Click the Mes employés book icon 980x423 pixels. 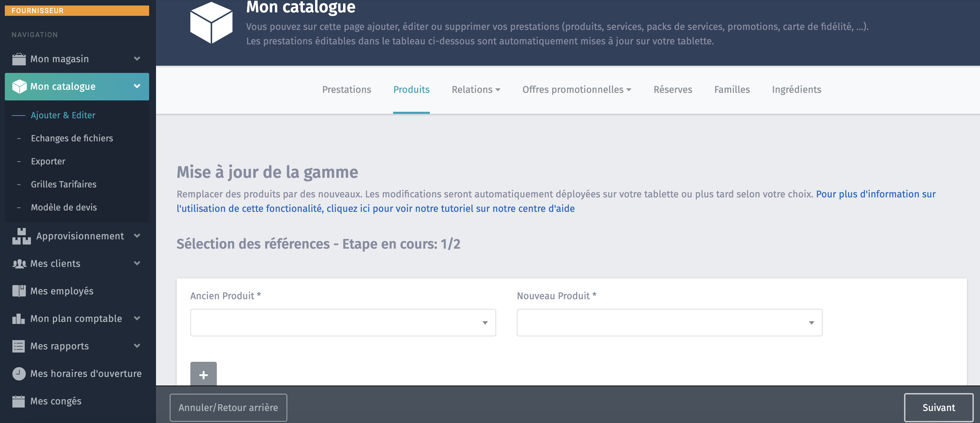coord(19,291)
